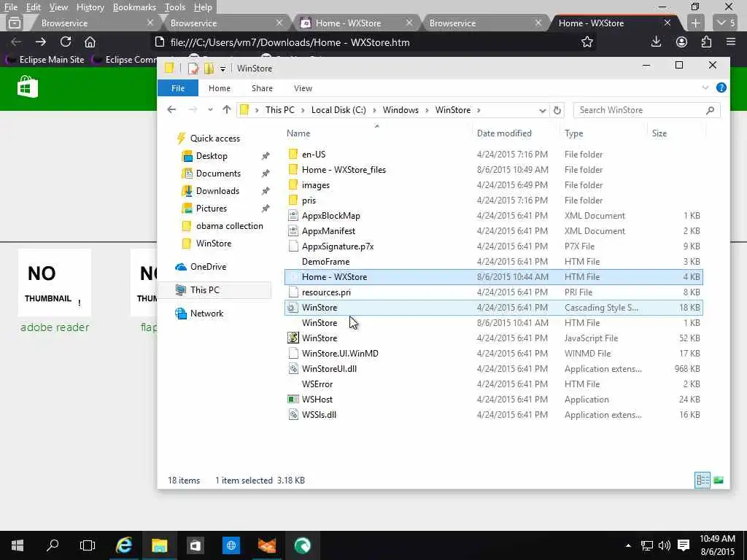Sort by Type column header
This screenshot has height=560, width=747.
(573, 133)
